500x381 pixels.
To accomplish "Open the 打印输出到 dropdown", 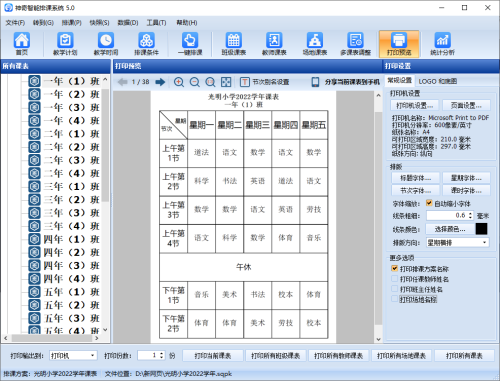I will [73, 356].
